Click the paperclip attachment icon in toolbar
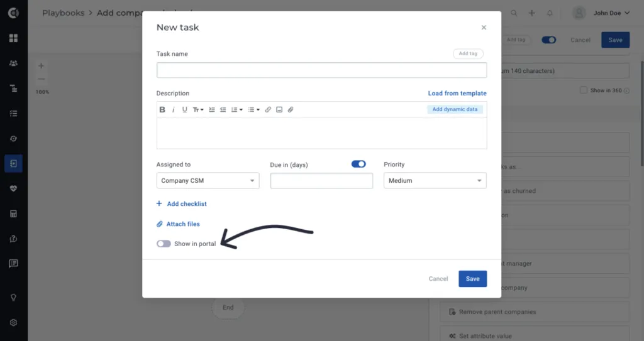 291,109
